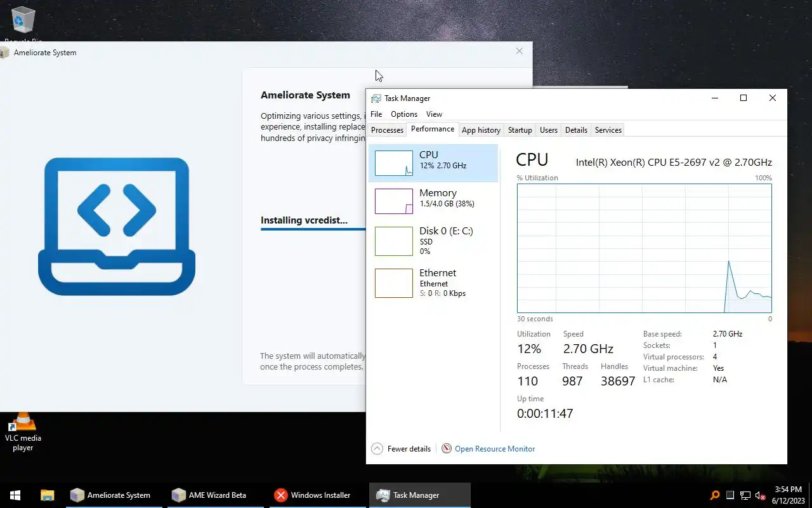Switch to the Users tab
Screen dimensions: 812x508
tap(549, 130)
